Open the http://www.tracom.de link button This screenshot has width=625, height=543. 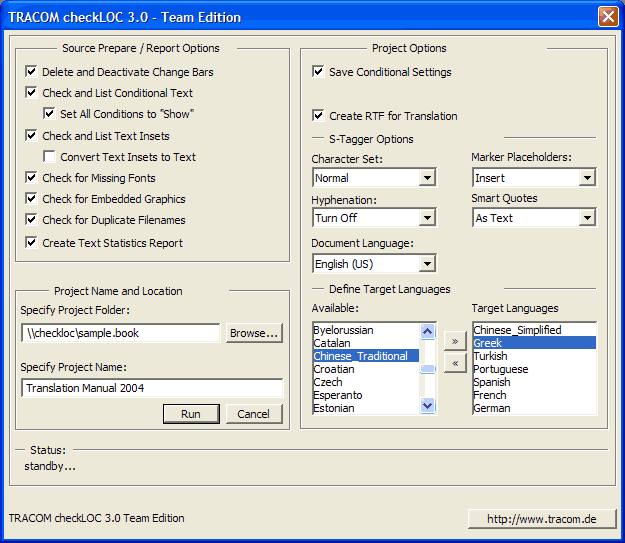540,518
